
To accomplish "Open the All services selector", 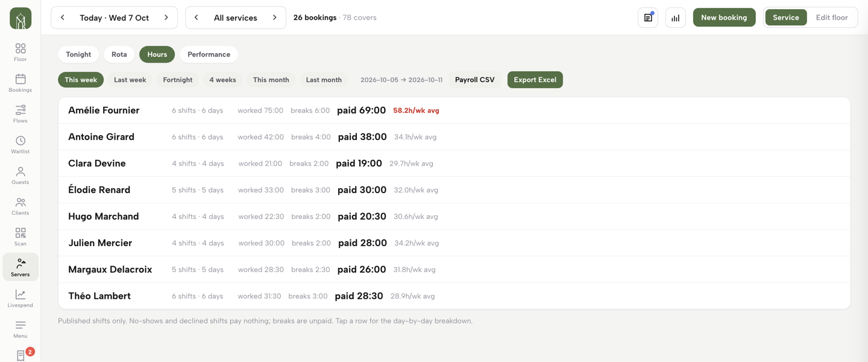I will (x=236, y=17).
